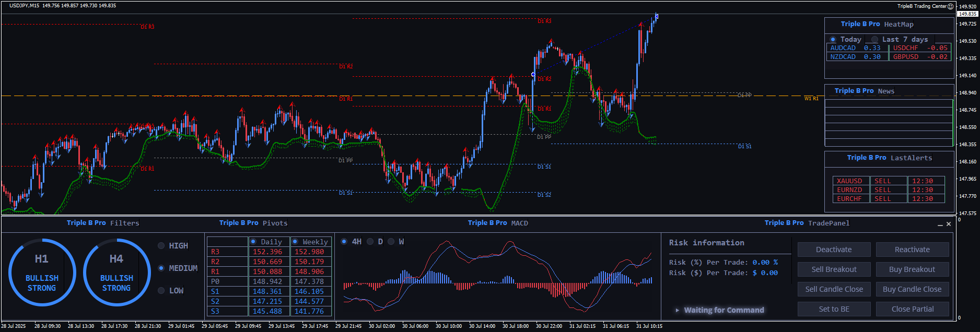Click the Set to BE button
Viewport: 980px width, 332px height.
tap(834, 309)
